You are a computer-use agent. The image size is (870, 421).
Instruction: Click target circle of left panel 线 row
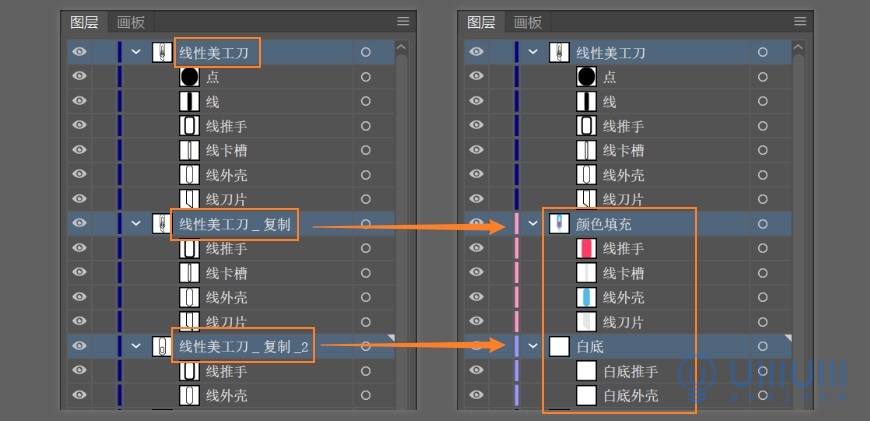(x=365, y=102)
